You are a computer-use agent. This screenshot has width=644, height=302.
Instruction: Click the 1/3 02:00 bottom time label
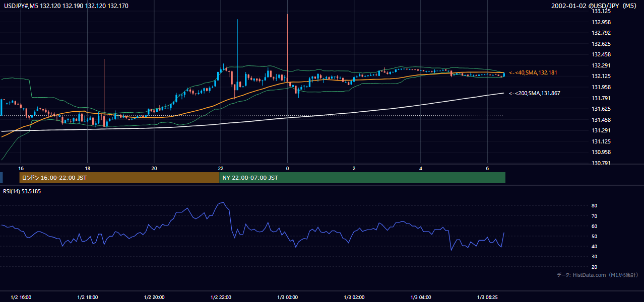(354, 297)
